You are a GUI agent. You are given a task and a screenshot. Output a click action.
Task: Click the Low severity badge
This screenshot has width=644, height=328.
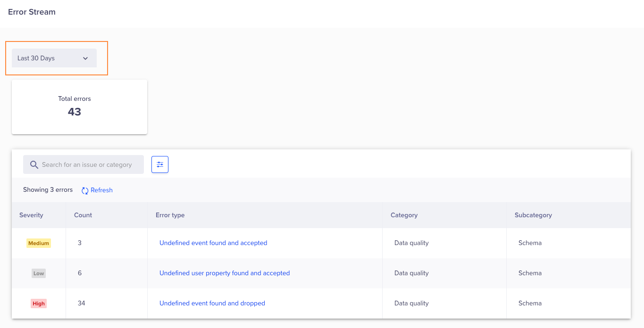click(x=39, y=273)
